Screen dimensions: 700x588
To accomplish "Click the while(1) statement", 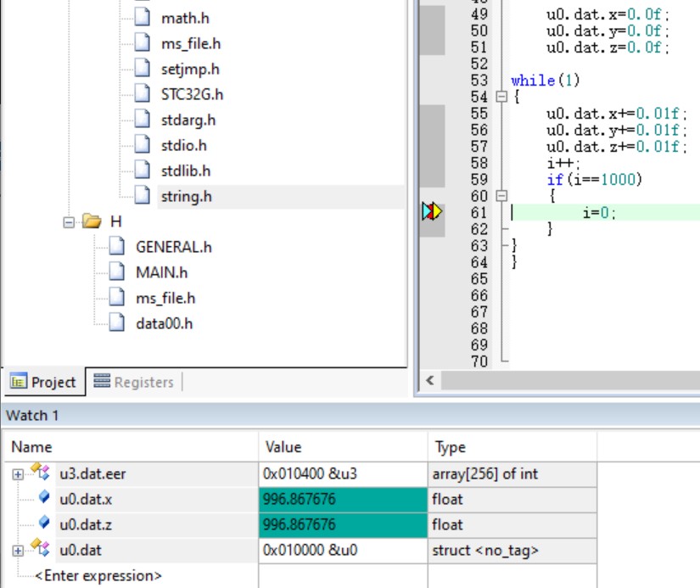I will [x=545, y=81].
